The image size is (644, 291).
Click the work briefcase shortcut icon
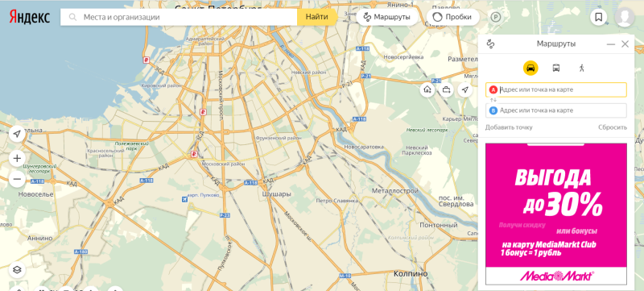[446, 89]
